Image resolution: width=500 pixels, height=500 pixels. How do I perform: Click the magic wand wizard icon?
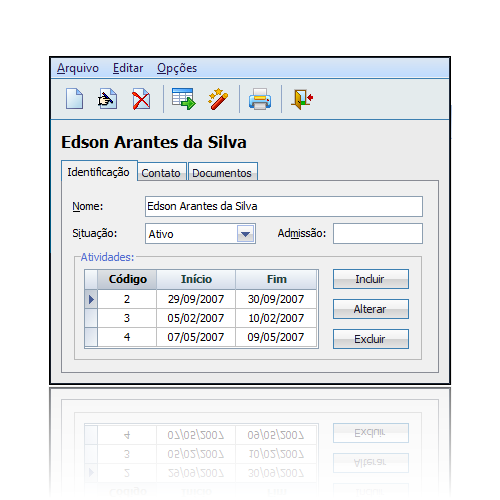[x=218, y=99]
